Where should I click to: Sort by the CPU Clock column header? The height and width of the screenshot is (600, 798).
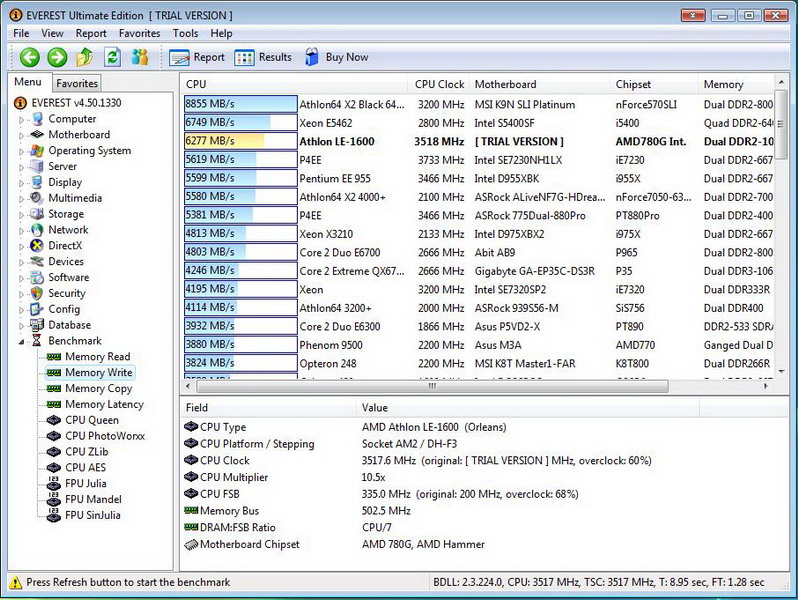[x=438, y=84]
